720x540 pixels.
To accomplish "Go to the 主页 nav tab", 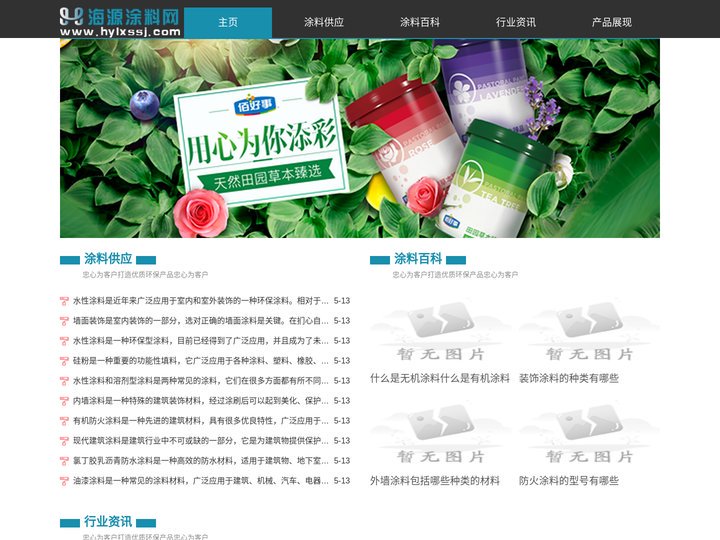I will (x=228, y=22).
